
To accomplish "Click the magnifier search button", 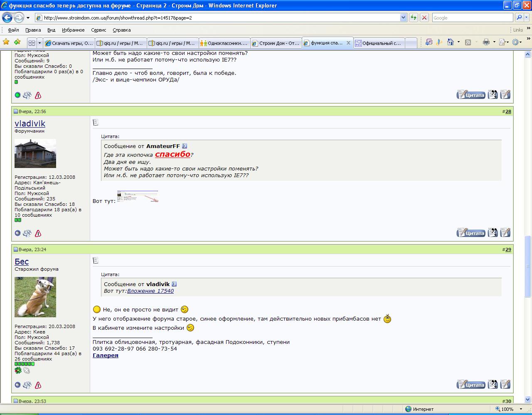I will [519, 17].
